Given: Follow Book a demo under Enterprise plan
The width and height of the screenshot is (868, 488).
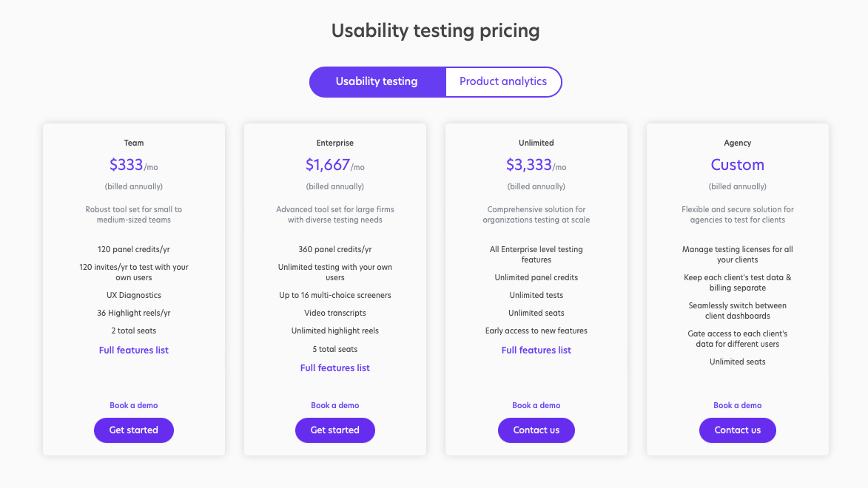Looking at the screenshot, I should pos(335,405).
